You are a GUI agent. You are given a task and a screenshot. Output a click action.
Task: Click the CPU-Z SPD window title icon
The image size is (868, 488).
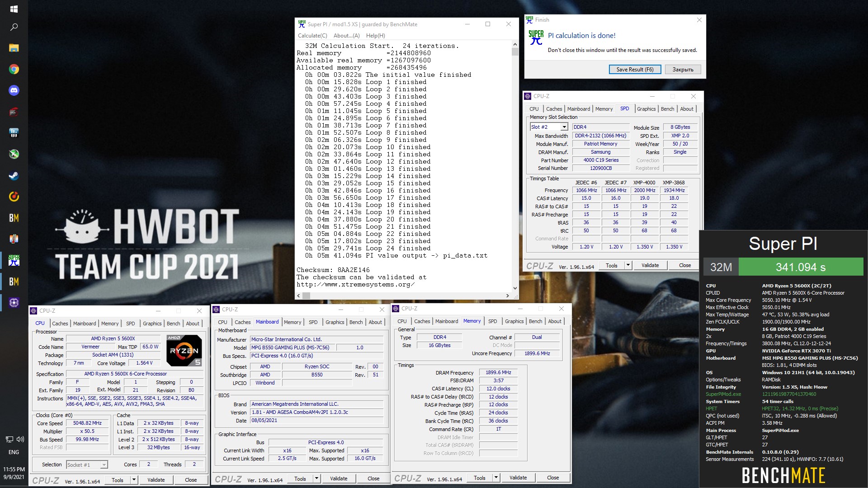[x=528, y=96]
